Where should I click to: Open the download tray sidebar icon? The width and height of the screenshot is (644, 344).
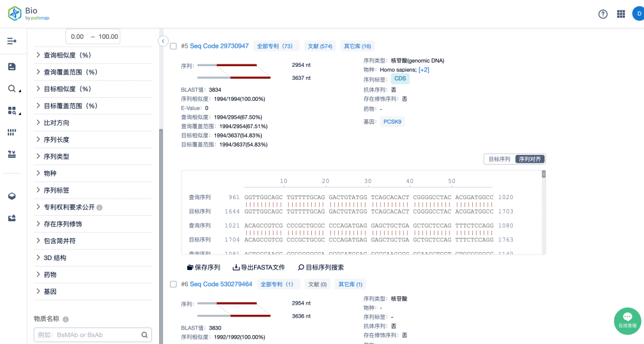click(x=12, y=154)
